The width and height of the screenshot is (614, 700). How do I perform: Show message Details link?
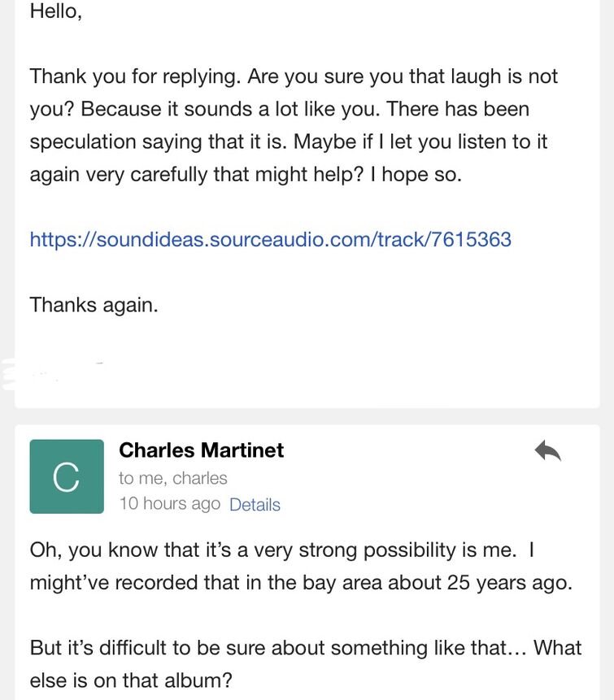[255, 505]
